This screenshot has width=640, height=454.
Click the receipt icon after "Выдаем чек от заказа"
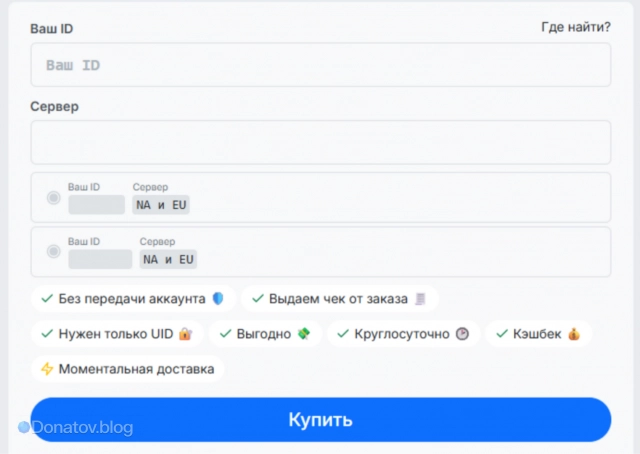(x=420, y=299)
